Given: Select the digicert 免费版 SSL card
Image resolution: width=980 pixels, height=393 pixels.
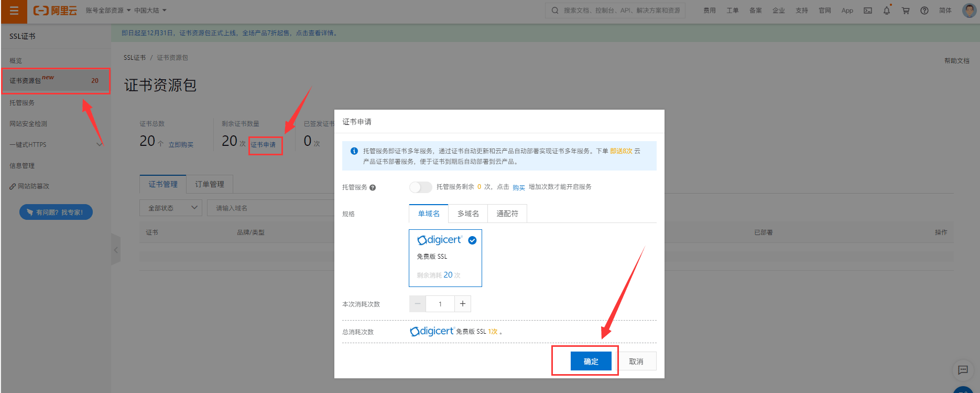Looking at the screenshot, I should tap(445, 258).
